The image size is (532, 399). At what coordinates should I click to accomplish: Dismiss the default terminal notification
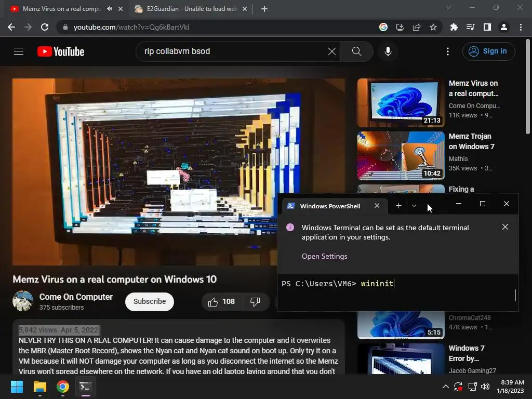pos(505,227)
